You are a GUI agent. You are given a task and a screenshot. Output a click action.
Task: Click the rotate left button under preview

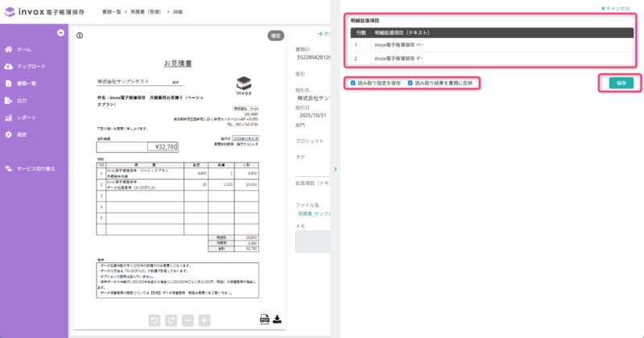[154, 320]
